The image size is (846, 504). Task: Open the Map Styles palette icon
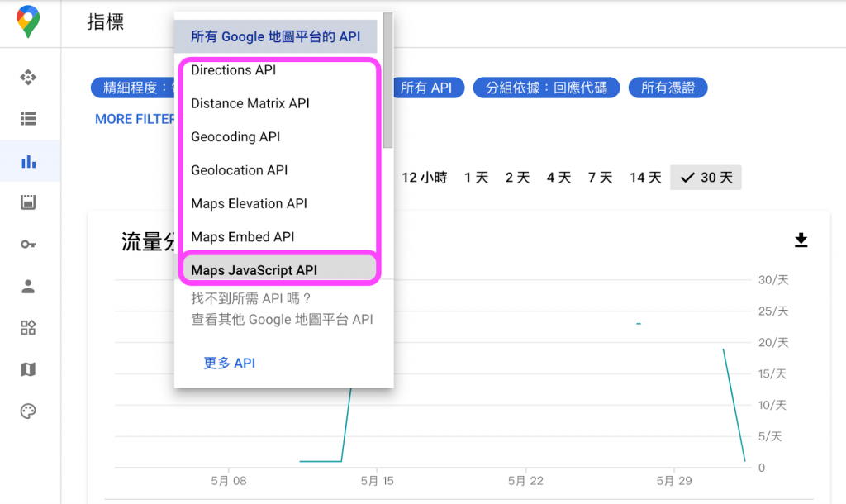tap(28, 411)
